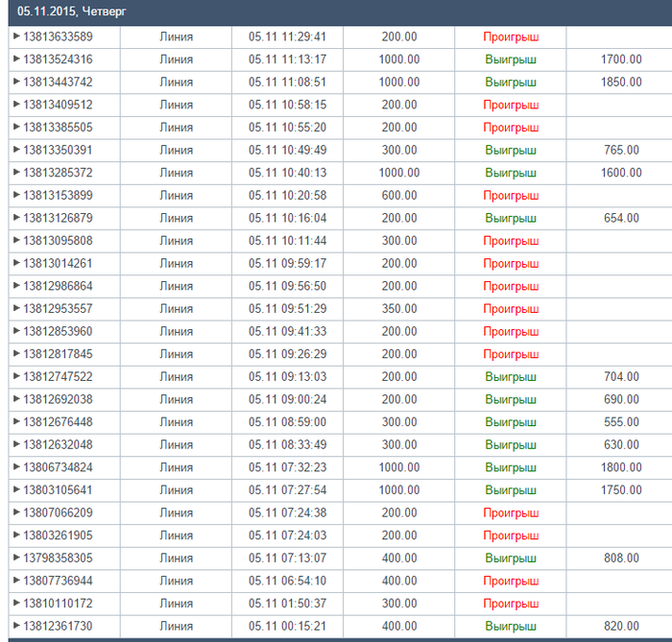Click payout amount 1700.00
Screen dimensions: 672x642
tap(621, 59)
